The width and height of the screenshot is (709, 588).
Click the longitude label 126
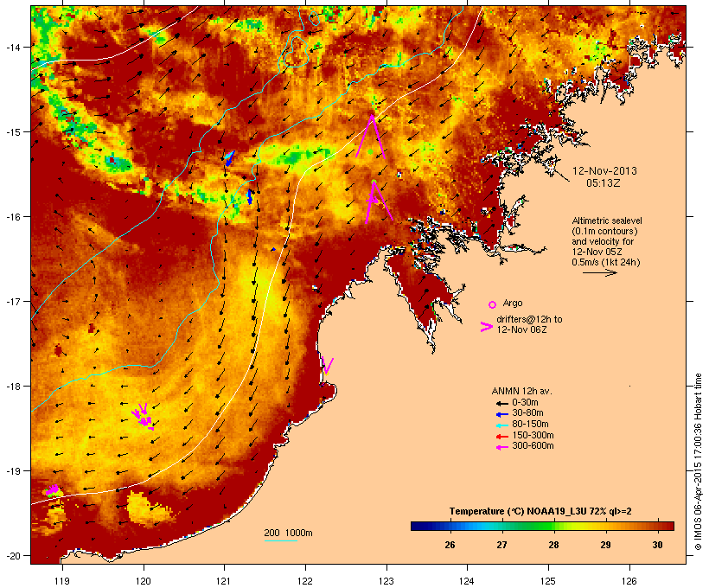point(629,581)
